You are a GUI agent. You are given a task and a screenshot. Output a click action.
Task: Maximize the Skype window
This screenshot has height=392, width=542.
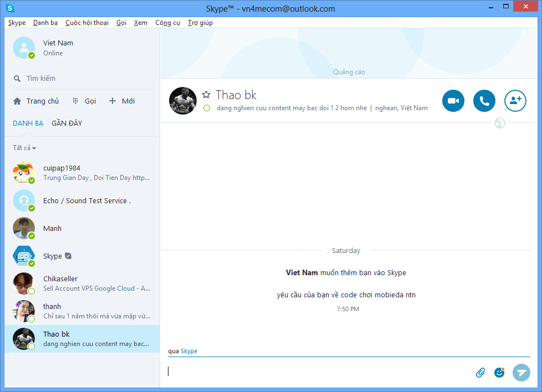tap(506, 7)
